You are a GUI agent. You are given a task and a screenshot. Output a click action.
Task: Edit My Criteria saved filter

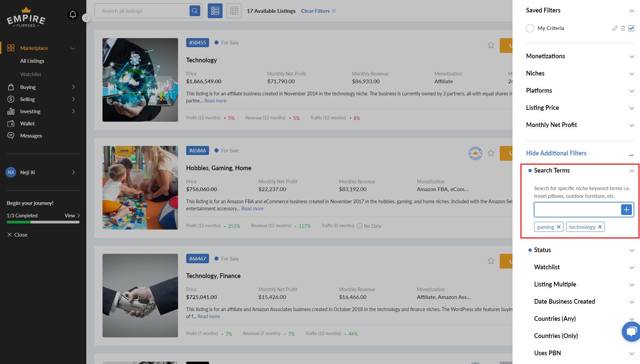(x=615, y=28)
